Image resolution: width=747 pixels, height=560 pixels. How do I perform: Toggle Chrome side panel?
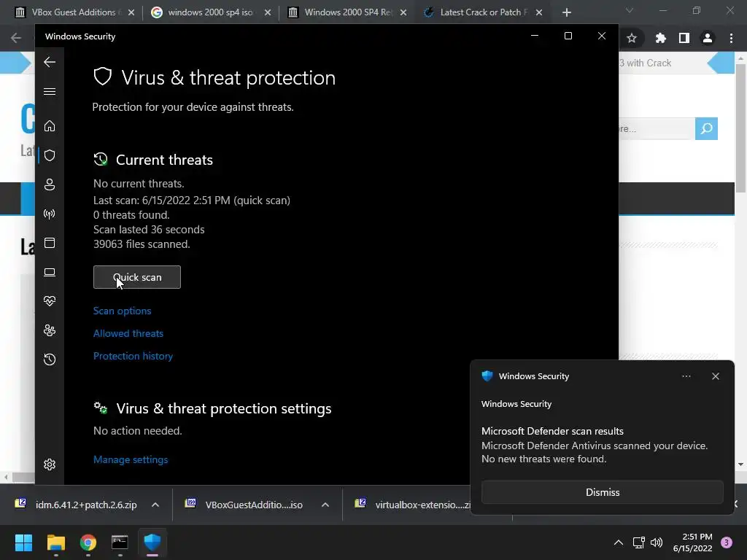684,38
